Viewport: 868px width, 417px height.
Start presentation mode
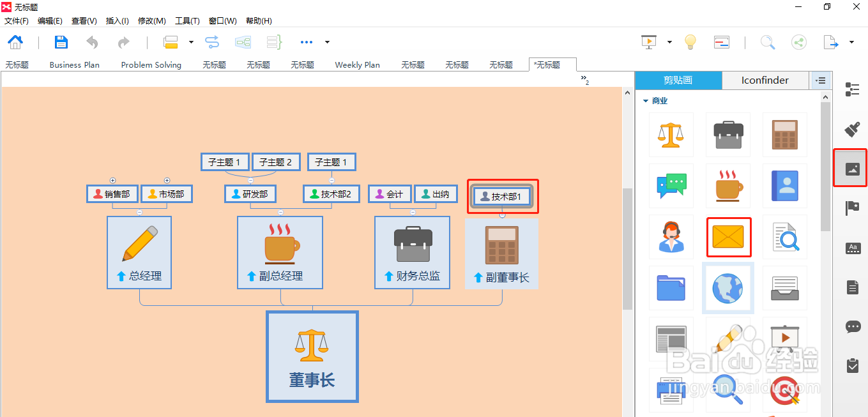click(649, 42)
